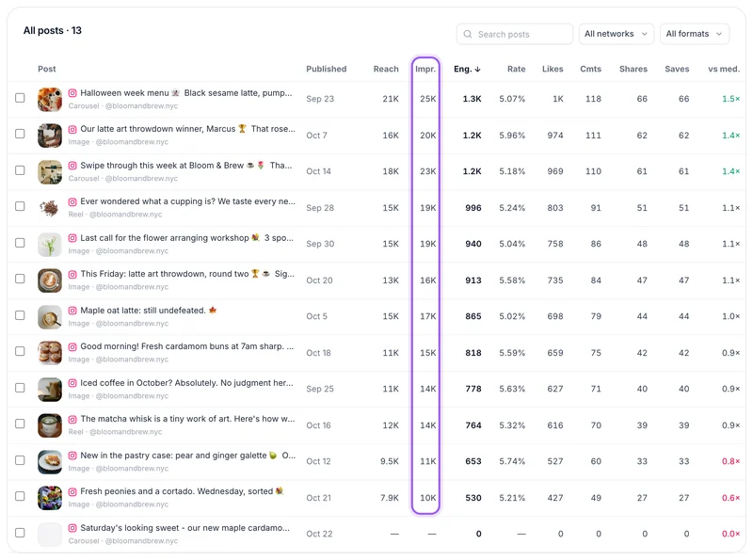Image resolution: width=753 pixels, height=560 pixels.
Task: Click the Eng. descending sort arrow
Action: pos(477,69)
